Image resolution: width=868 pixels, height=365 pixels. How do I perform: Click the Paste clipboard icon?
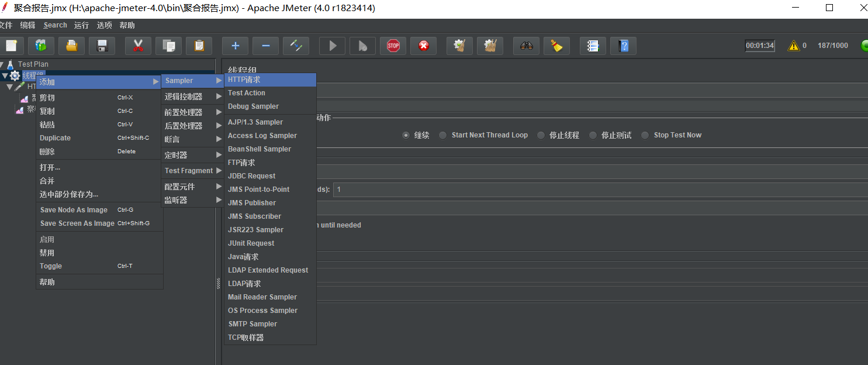click(199, 46)
